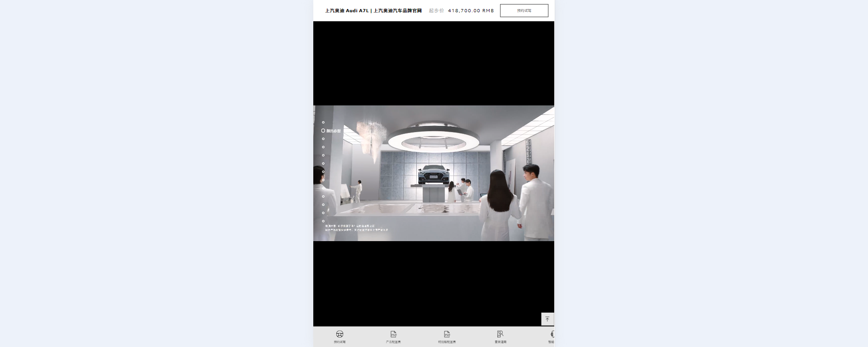Viewport: 868px width, 347px height.
Task: Open the 特别版配置表 PDF icon
Action: pyautogui.click(x=447, y=334)
